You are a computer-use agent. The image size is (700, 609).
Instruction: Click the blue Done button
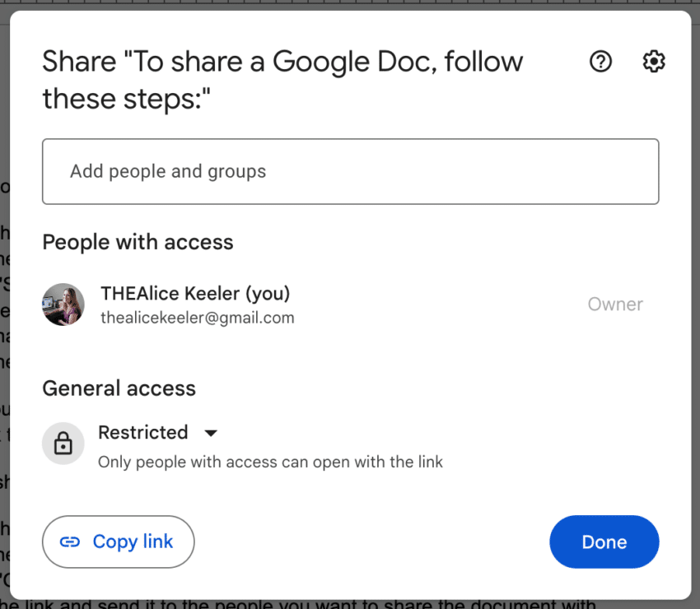point(604,542)
